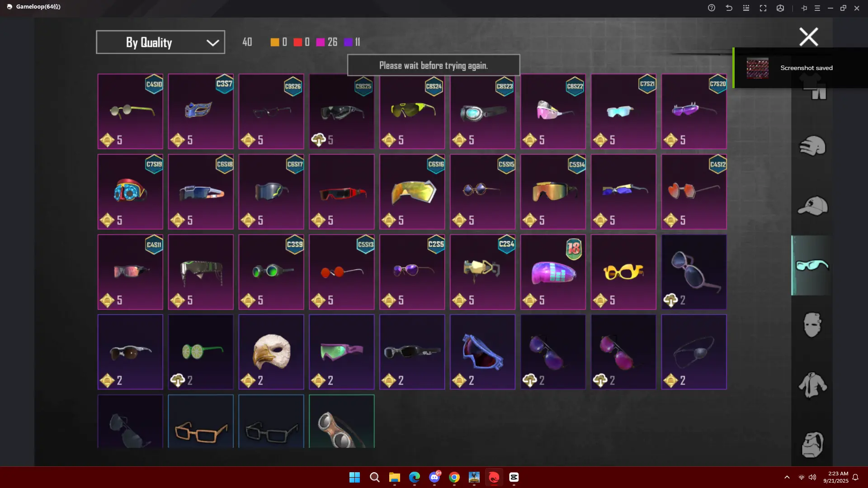Click the orange quality color swatch
Viewport: 868px width, 488px height.
coord(274,42)
